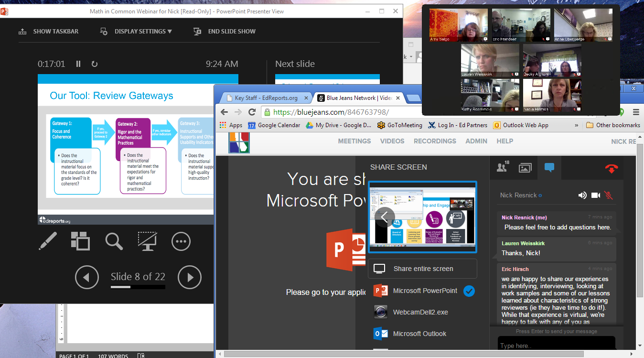This screenshot has height=358, width=644.
Task: Open the VIDEOS menu item
Action: pos(392,141)
